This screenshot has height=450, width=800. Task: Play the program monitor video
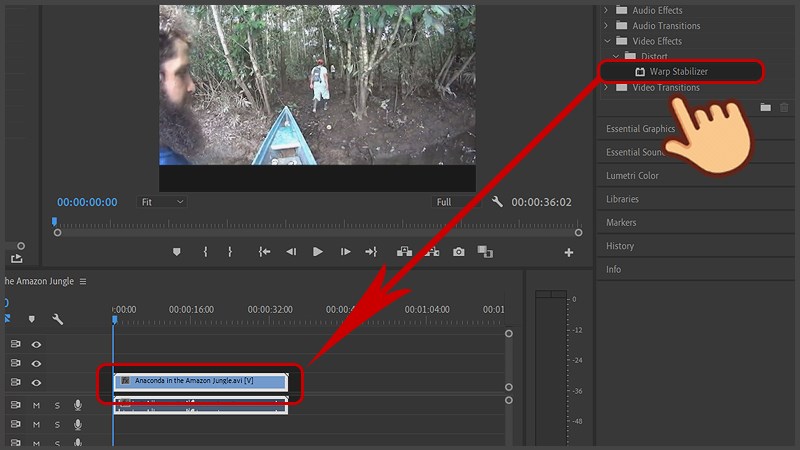coord(317,252)
